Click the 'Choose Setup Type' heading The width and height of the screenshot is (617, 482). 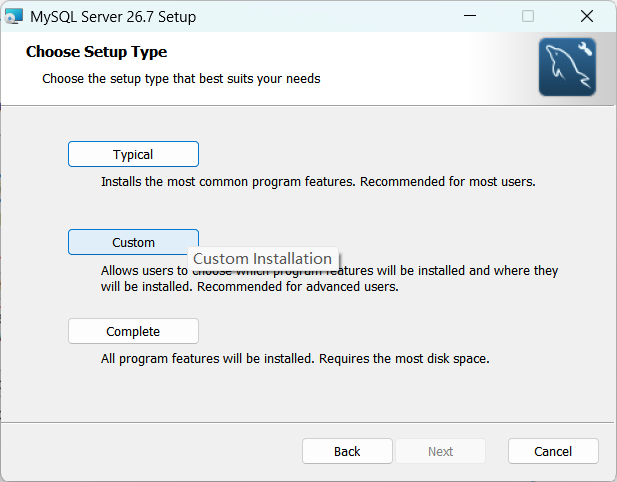point(96,52)
